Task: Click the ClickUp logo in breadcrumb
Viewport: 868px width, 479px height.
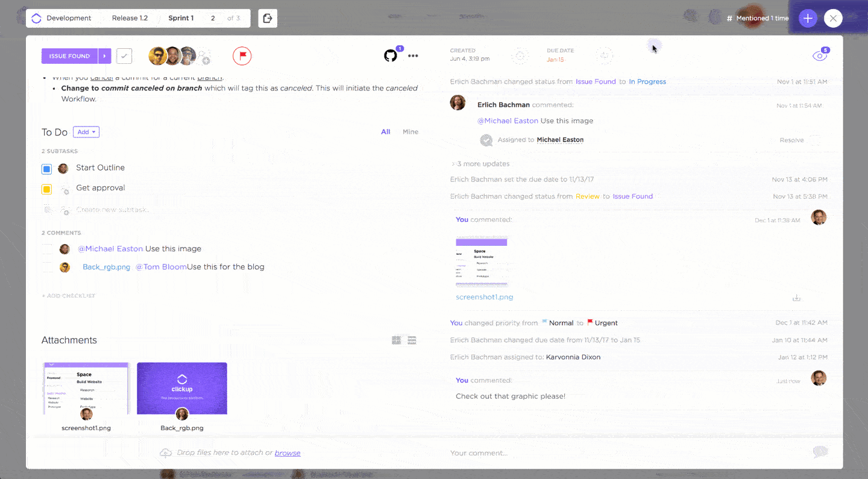Action: [36, 18]
